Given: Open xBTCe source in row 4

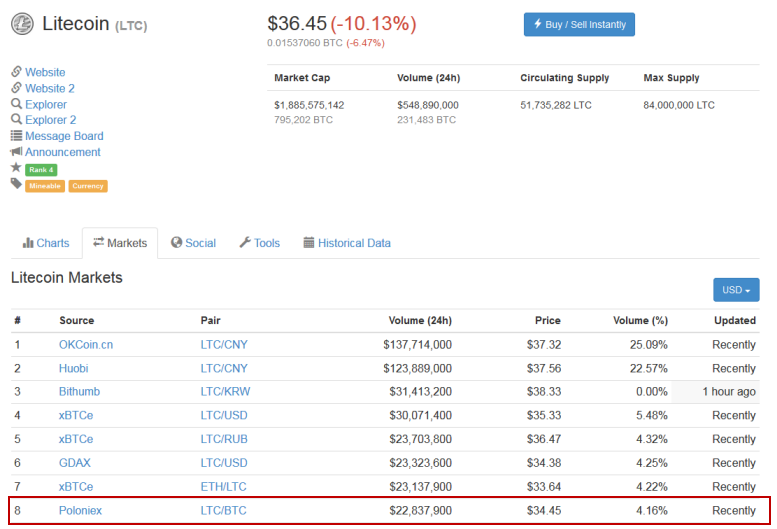Looking at the screenshot, I should [x=76, y=416].
